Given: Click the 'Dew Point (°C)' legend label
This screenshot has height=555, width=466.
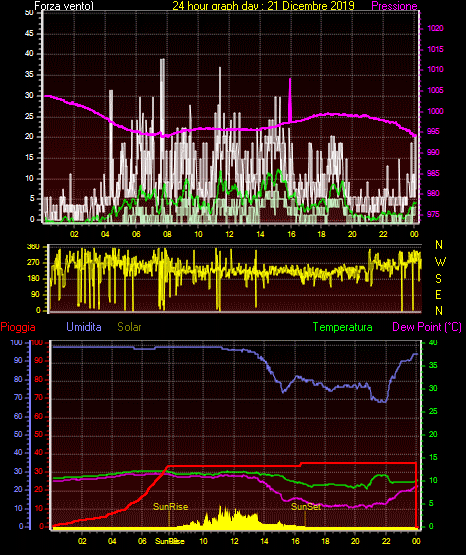Looking at the screenshot, I should click(x=427, y=327).
